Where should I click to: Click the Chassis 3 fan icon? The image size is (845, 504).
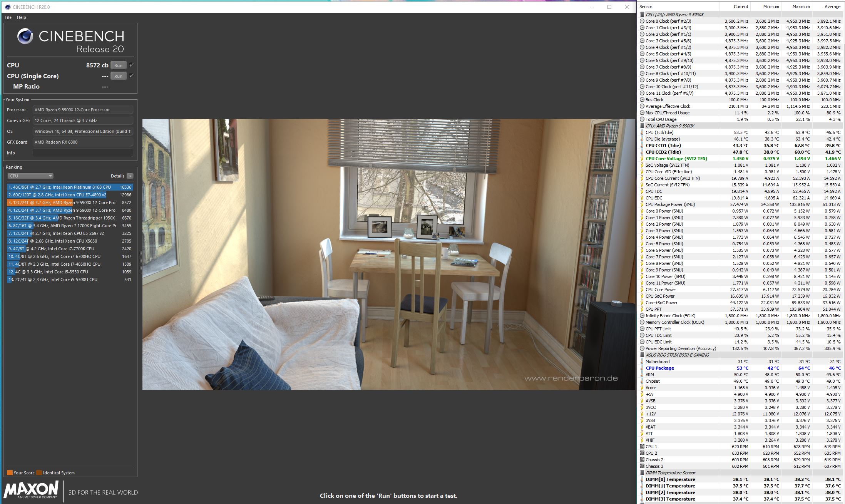point(642,466)
